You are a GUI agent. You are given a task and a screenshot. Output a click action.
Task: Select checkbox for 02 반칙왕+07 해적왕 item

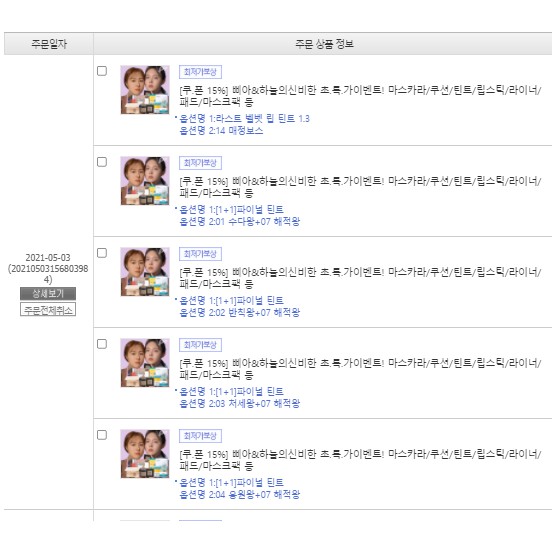click(102, 253)
